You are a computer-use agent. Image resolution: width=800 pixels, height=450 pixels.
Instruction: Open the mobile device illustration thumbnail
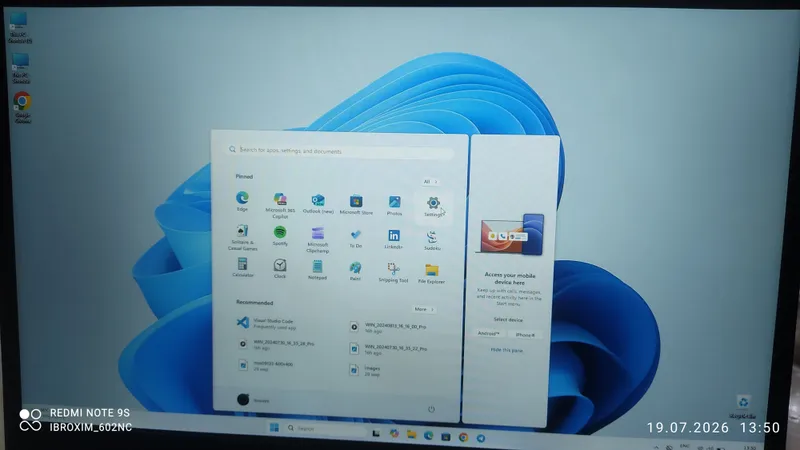[x=510, y=235]
